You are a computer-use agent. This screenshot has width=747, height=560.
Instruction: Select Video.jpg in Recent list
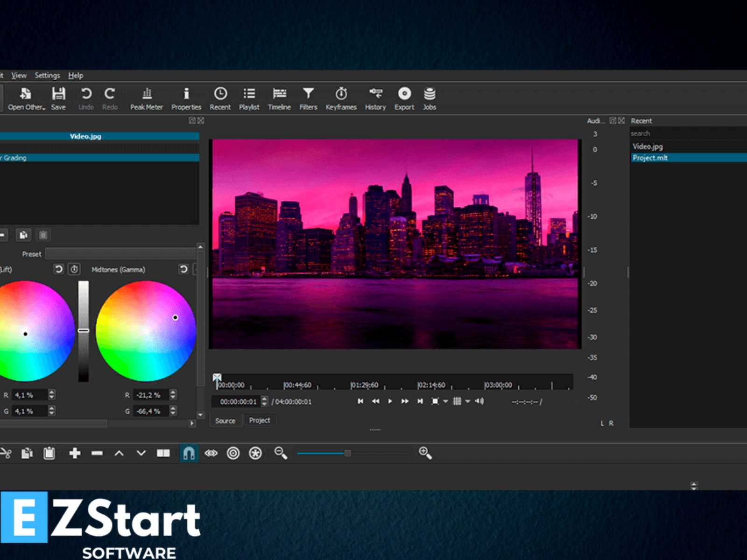[x=689, y=147]
